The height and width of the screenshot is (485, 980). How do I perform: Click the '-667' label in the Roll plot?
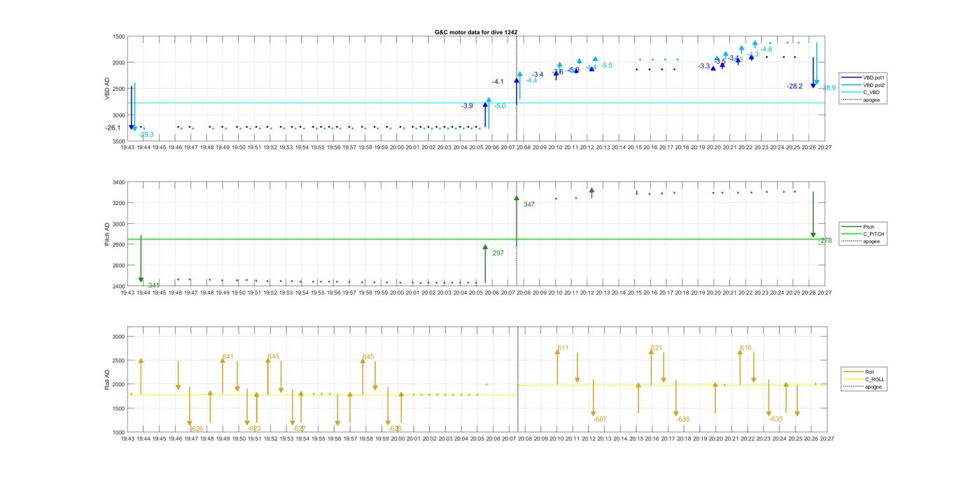[x=600, y=419]
